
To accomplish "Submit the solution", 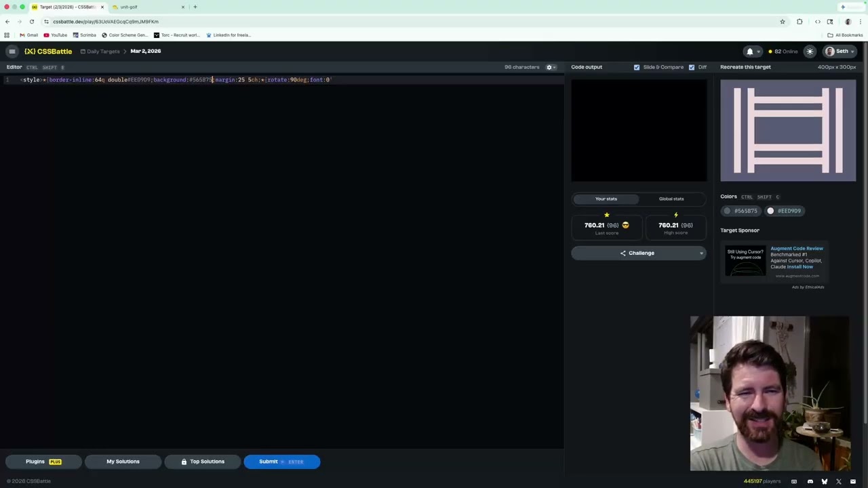I will (x=281, y=462).
